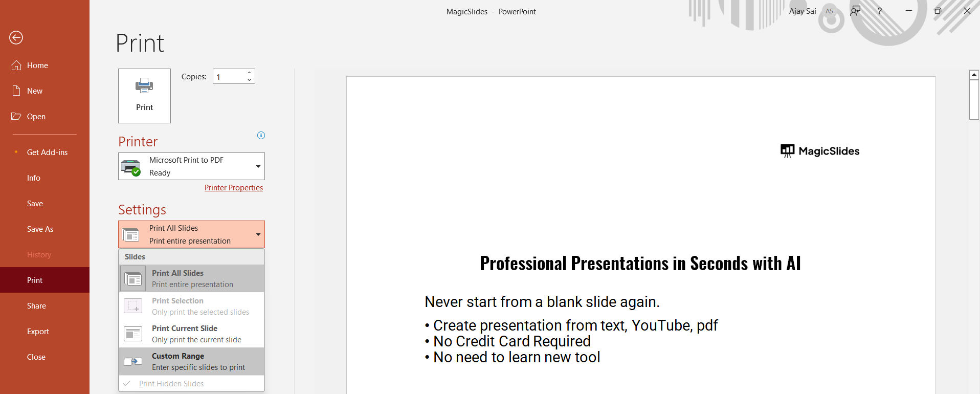Minimize the PowerPoint window

(909, 11)
